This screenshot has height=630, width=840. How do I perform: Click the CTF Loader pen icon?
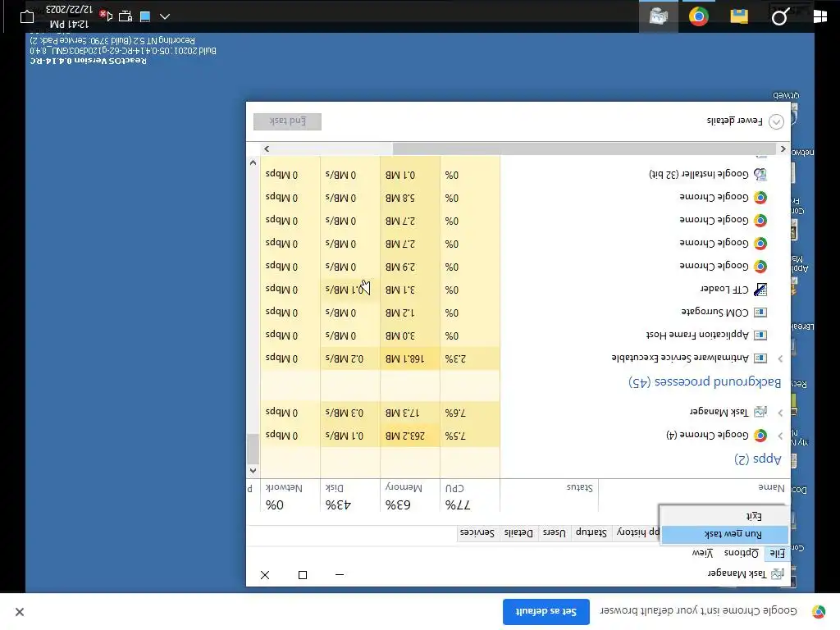pos(760,290)
